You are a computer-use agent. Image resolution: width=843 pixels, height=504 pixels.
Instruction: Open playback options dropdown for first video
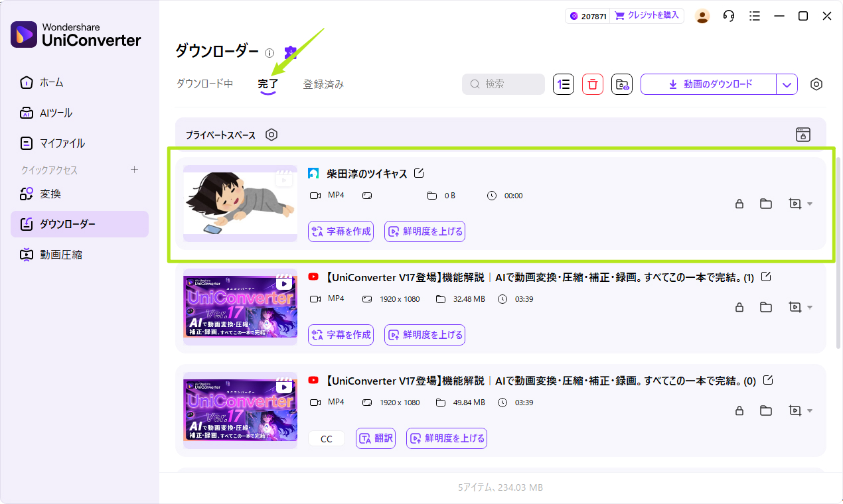pyautogui.click(x=801, y=204)
